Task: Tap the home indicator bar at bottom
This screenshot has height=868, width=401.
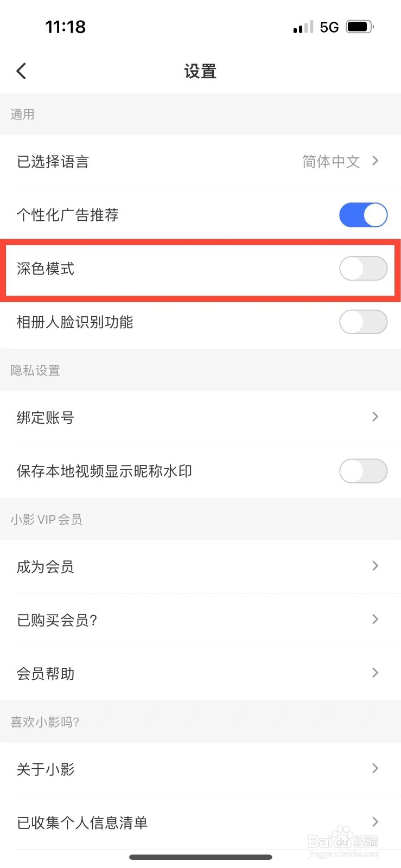Action: point(200,857)
